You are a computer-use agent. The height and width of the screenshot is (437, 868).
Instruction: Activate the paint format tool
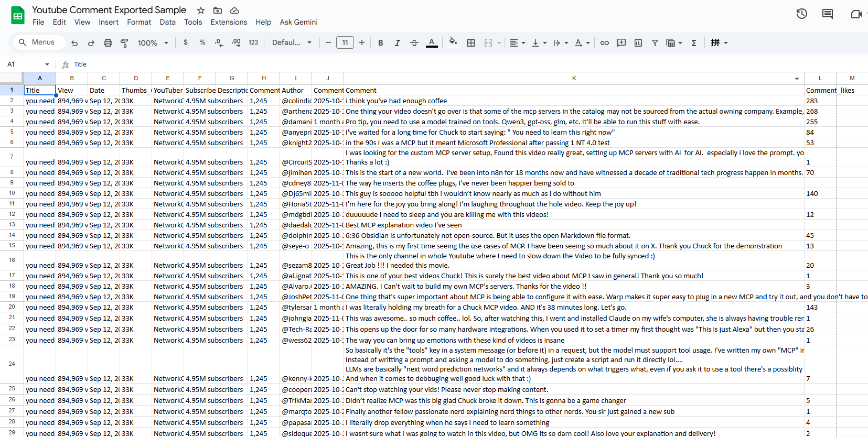[124, 43]
